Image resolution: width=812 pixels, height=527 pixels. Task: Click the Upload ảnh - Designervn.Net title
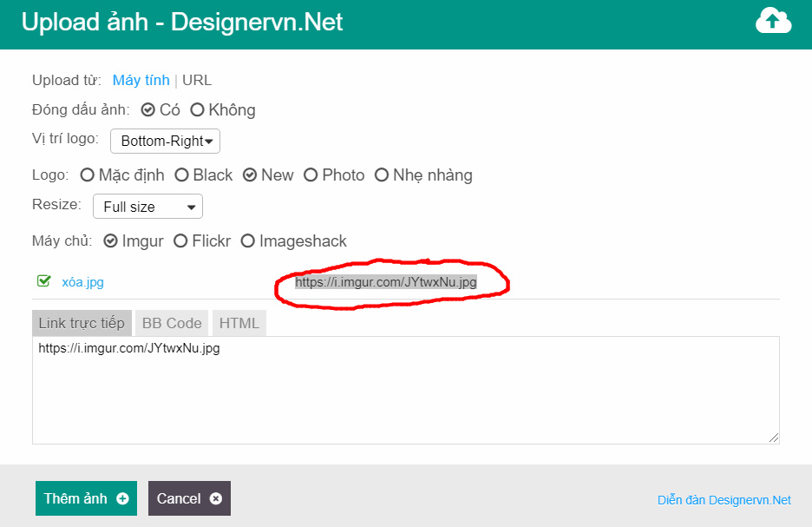click(x=182, y=22)
